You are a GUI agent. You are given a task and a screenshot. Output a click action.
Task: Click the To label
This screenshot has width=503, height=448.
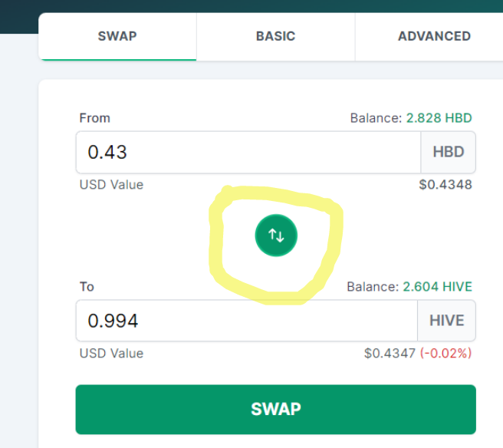click(x=87, y=287)
